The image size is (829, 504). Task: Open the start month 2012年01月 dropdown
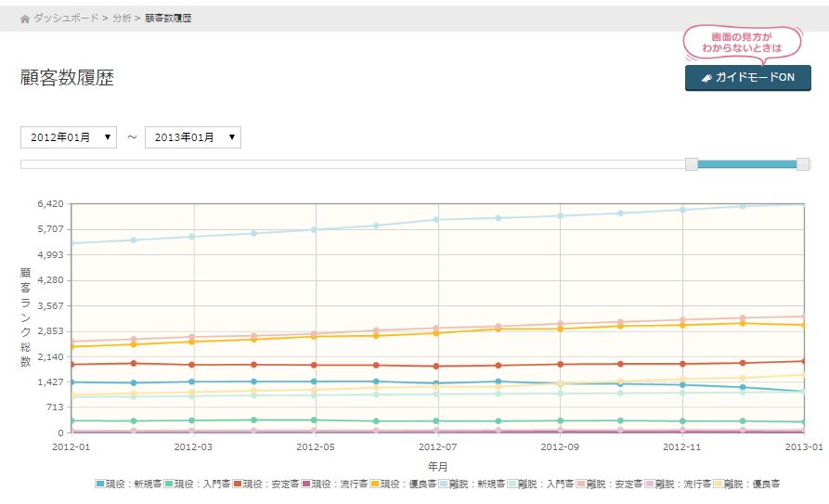pyautogui.click(x=69, y=137)
